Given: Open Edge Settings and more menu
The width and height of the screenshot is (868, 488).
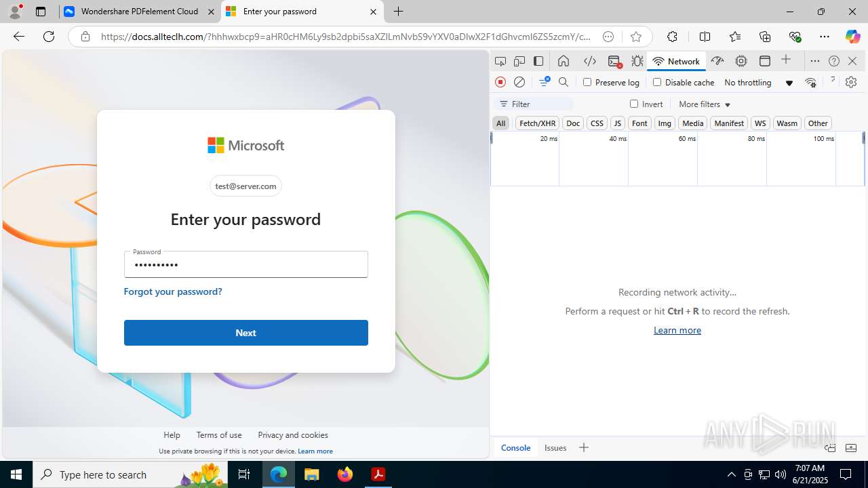Looking at the screenshot, I should coord(825,37).
